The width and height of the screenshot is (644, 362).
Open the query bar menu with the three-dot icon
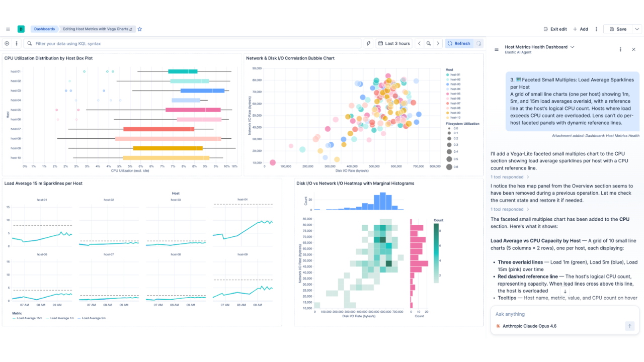17,44
